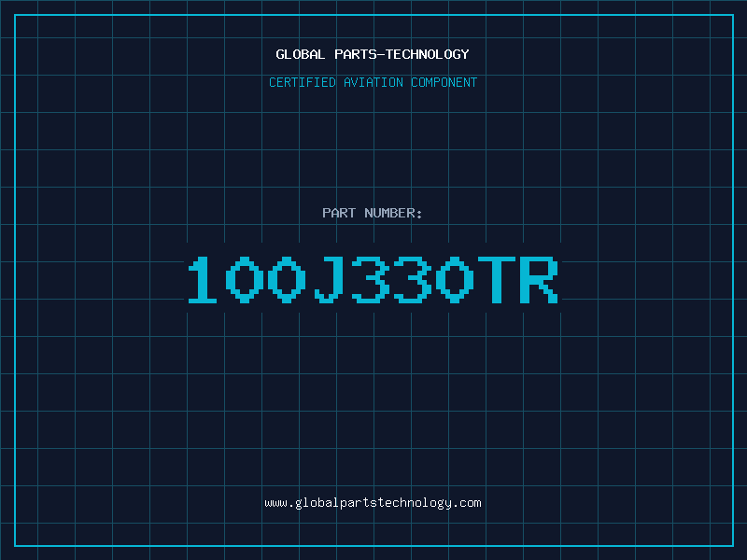Click the second 3 in the part number
The height and width of the screenshot is (560, 747).
(413, 279)
